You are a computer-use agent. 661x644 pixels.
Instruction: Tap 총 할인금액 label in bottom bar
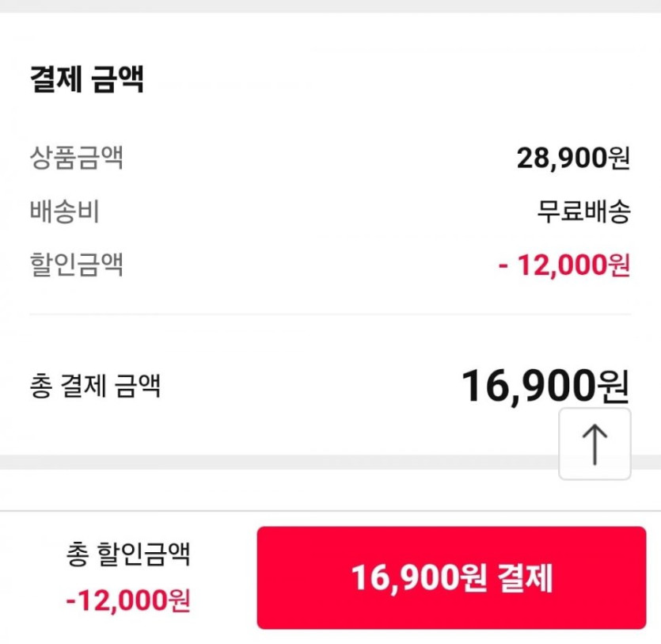[x=128, y=554]
